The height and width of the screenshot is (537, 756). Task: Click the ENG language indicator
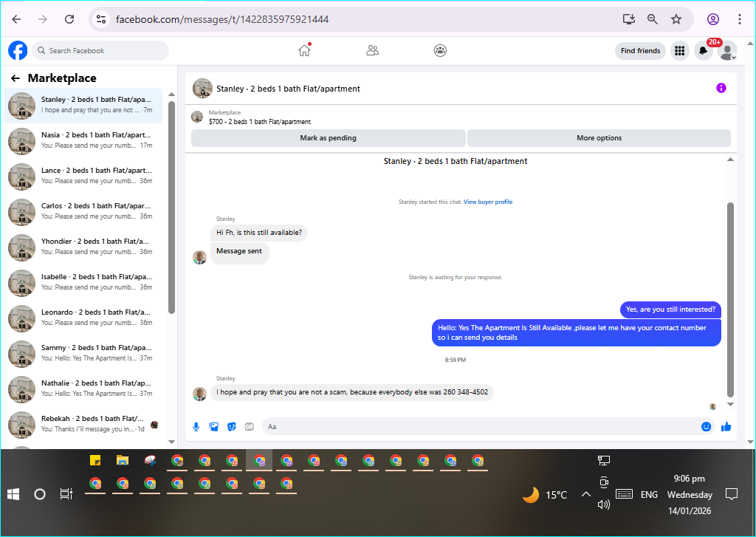pyautogui.click(x=649, y=495)
